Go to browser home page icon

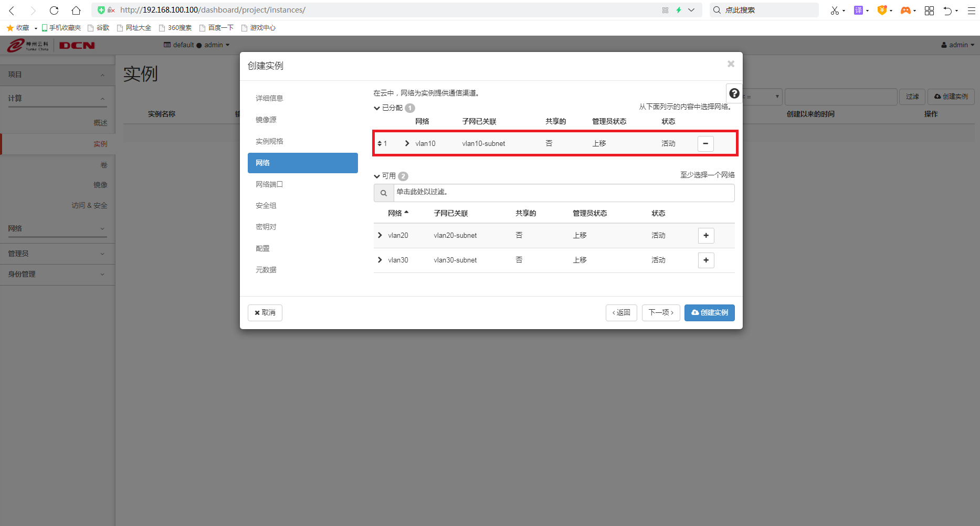(x=76, y=10)
